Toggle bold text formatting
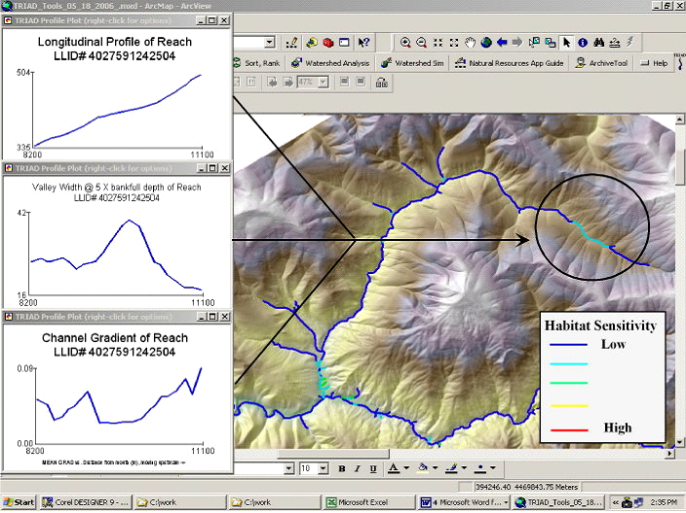Image resolution: width=686 pixels, height=513 pixels. [341, 468]
